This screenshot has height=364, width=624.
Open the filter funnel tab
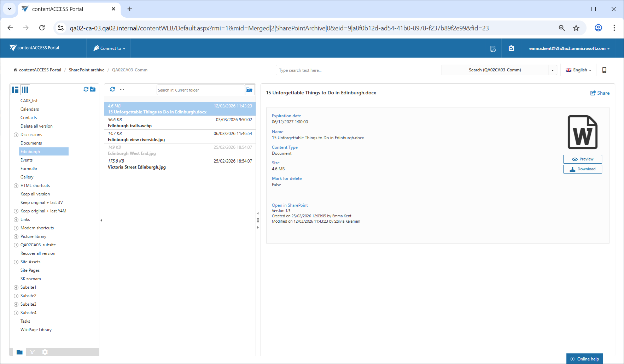[x=32, y=352]
